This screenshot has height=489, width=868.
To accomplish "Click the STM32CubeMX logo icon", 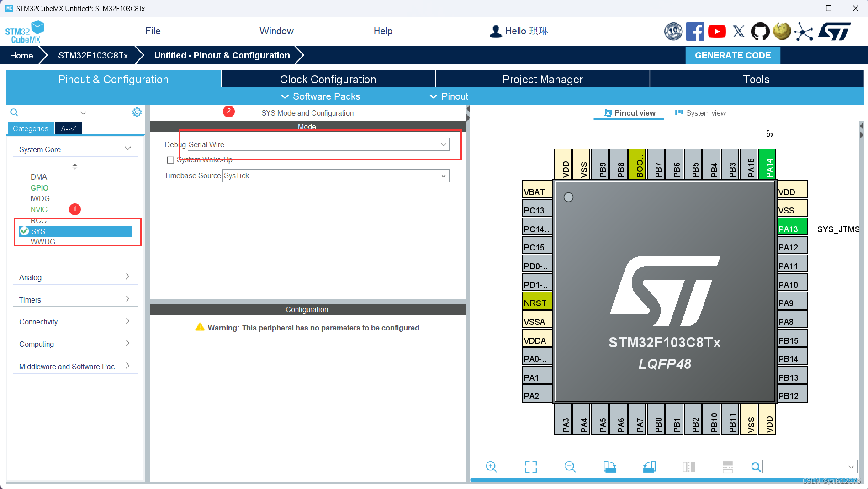I will click(25, 32).
